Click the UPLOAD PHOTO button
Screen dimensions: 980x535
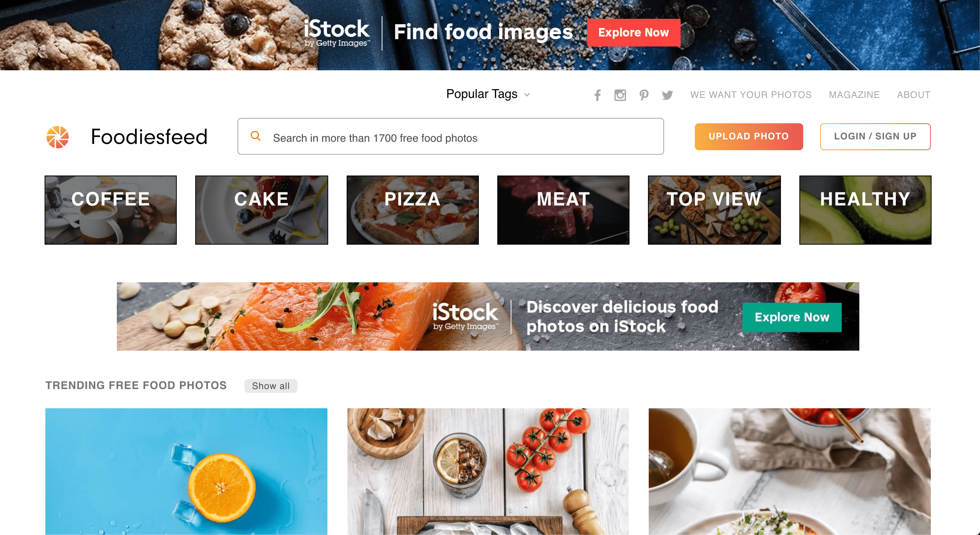point(749,136)
